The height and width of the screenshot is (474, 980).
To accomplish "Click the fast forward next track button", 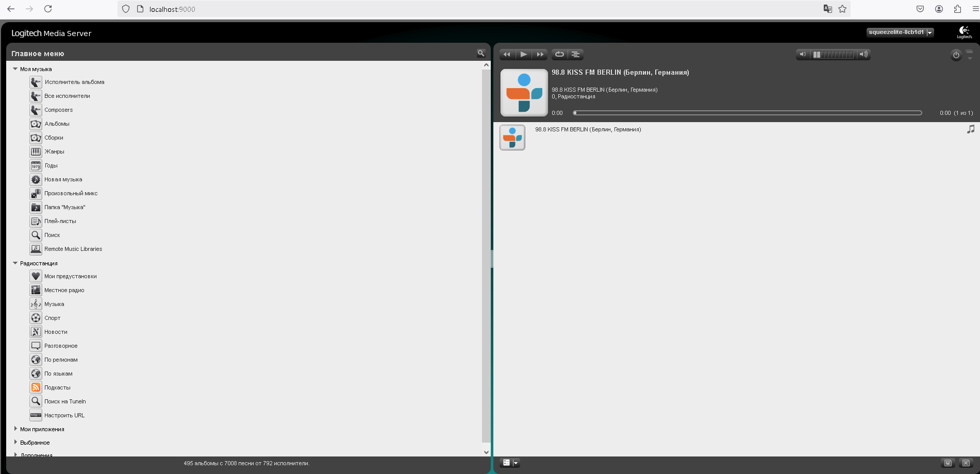I will [x=540, y=55].
